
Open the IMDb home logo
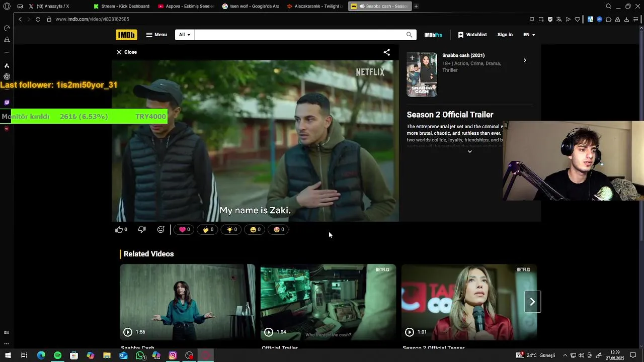coord(126,35)
